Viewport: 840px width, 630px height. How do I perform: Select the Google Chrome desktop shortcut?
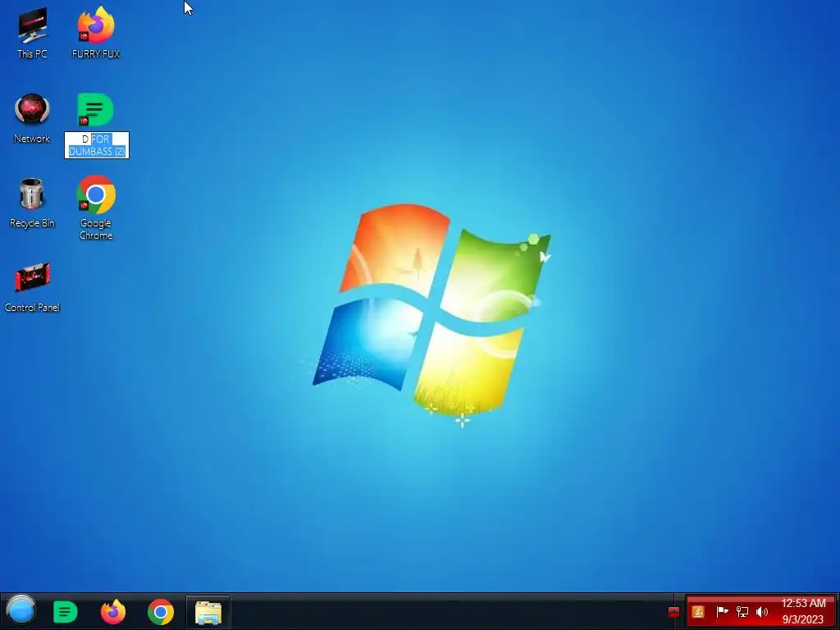pos(96,208)
